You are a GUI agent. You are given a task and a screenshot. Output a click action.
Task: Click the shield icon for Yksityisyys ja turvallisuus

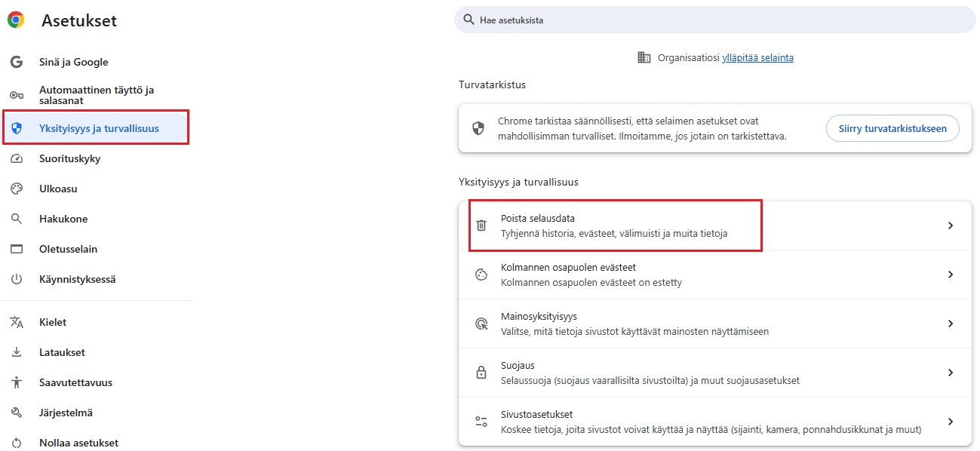pyautogui.click(x=17, y=127)
